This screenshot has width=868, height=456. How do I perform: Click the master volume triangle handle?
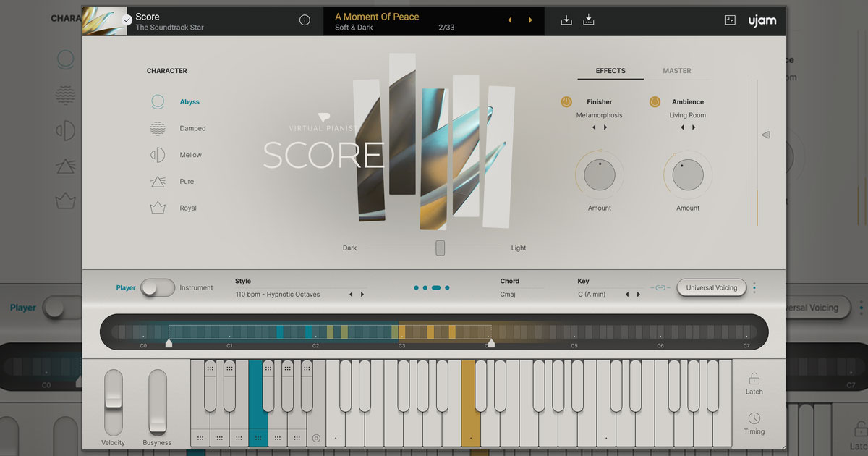tap(766, 135)
